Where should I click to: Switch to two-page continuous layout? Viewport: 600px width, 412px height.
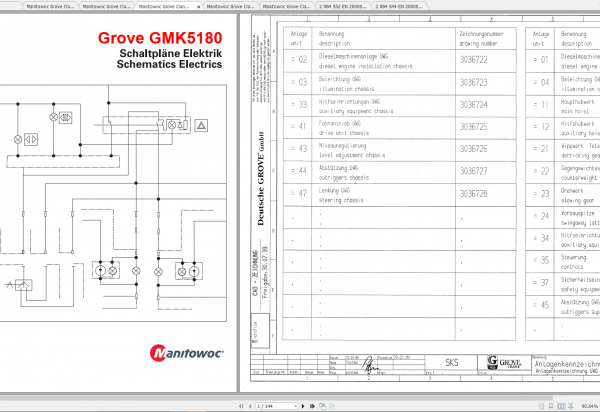(x=571, y=406)
